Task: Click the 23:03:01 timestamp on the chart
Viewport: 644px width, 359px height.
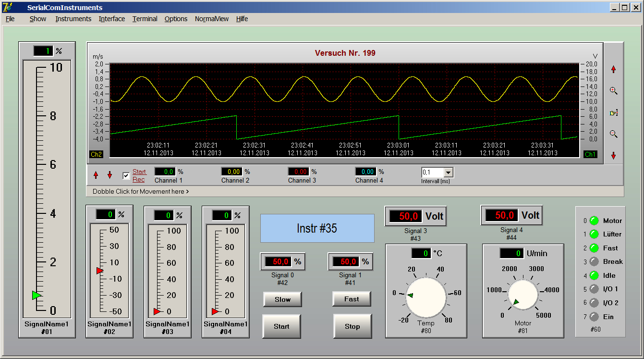Action: [399, 145]
